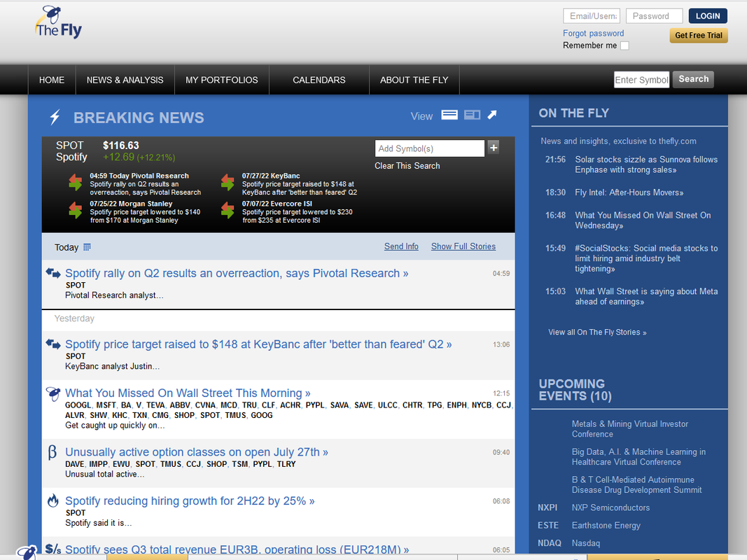Open the NEWS & ANALYSIS menu
This screenshot has height=560, width=747.
tap(125, 80)
